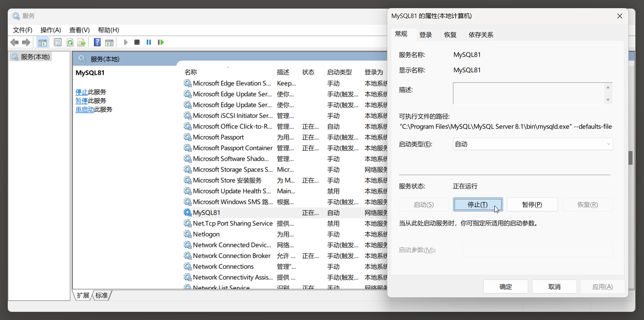Click the 暂停(P) button
The height and width of the screenshot is (320, 644).
(x=532, y=204)
